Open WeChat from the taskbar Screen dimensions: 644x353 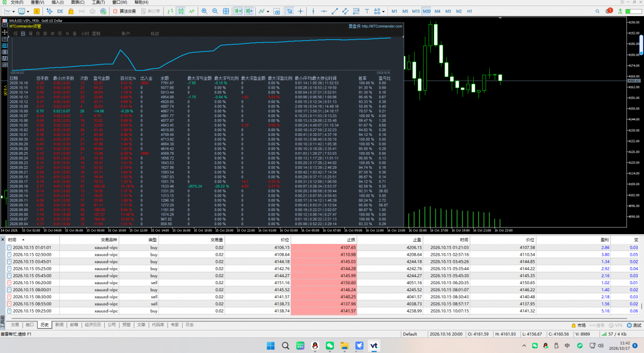[x=330, y=345]
